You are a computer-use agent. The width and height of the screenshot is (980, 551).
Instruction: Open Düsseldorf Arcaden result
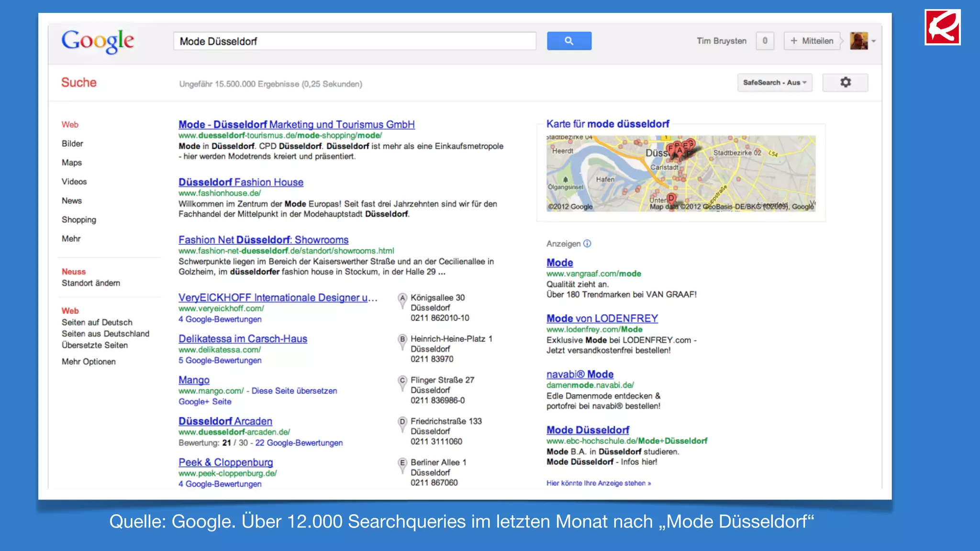click(x=225, y=421)
